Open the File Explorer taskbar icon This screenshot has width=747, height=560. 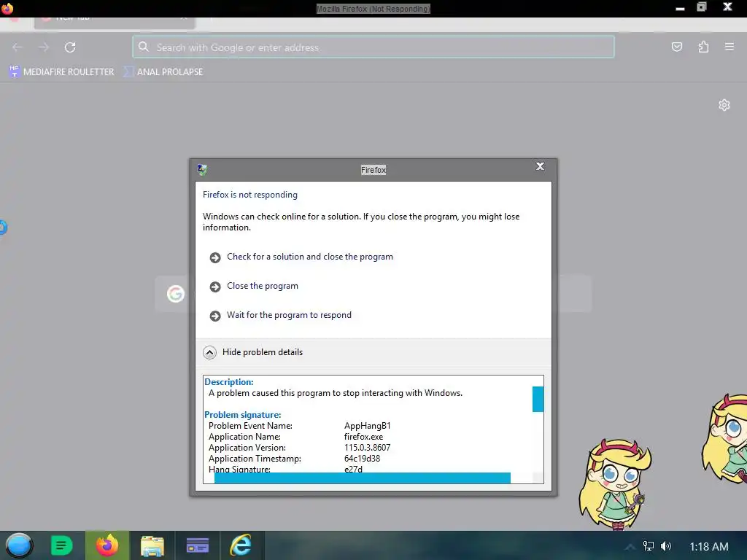point(152,545)
